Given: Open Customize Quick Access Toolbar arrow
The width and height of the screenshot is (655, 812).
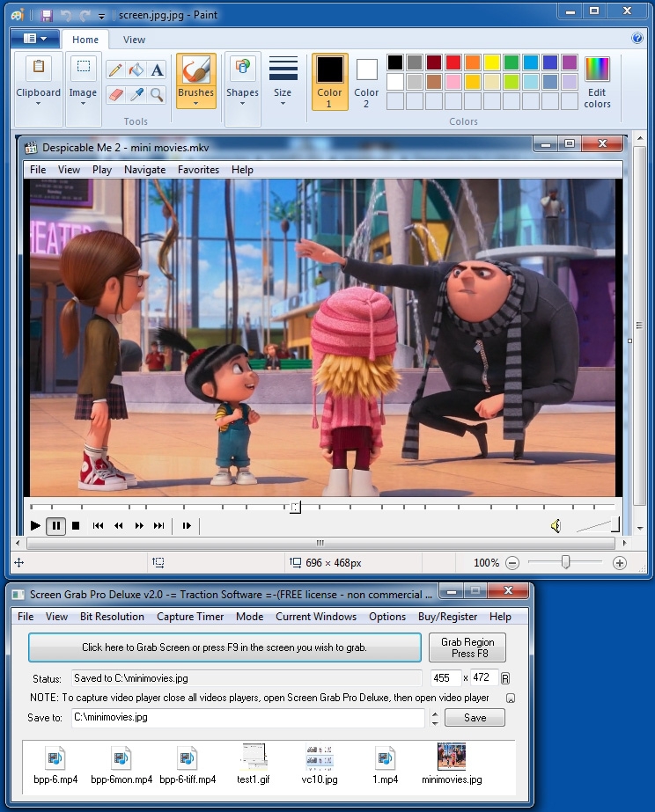Looking at the screenshot, I should (102, 16).
